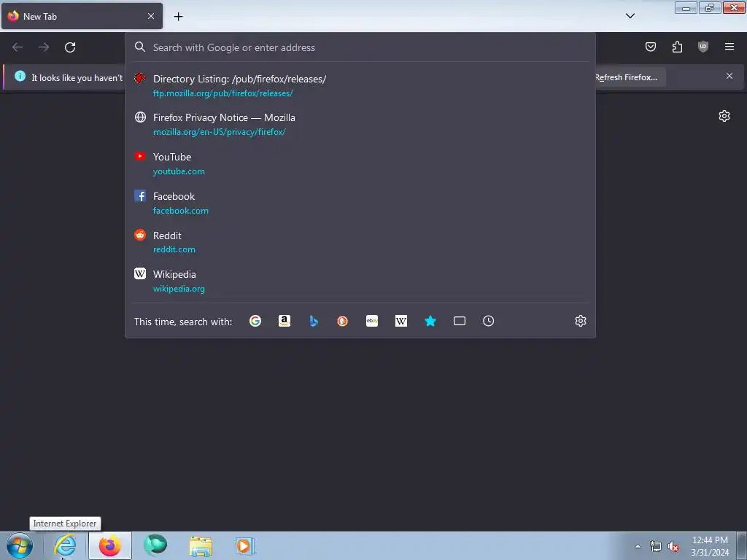Launch Internet Explorer from the taskbar
This screenshot has width=747, height=560.
(65, 545)
